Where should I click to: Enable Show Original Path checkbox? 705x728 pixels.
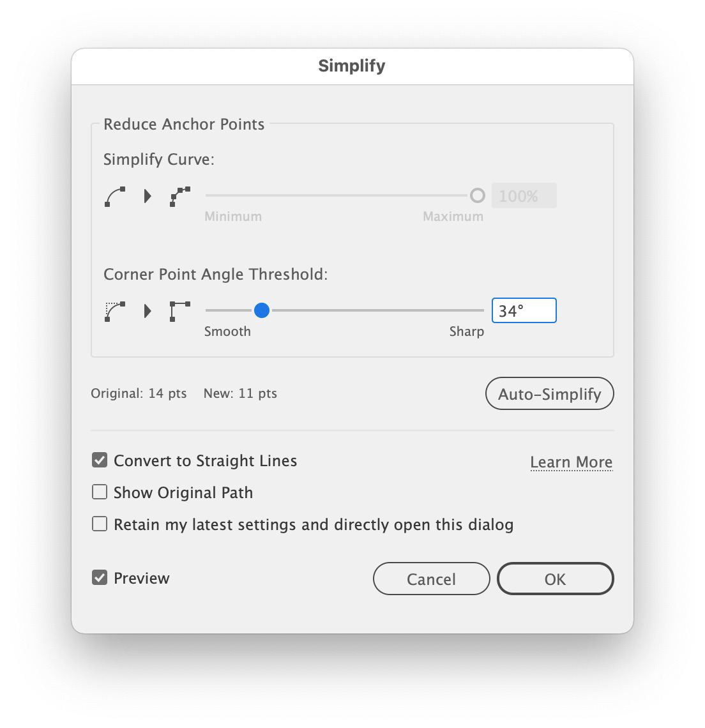point(100,492)
